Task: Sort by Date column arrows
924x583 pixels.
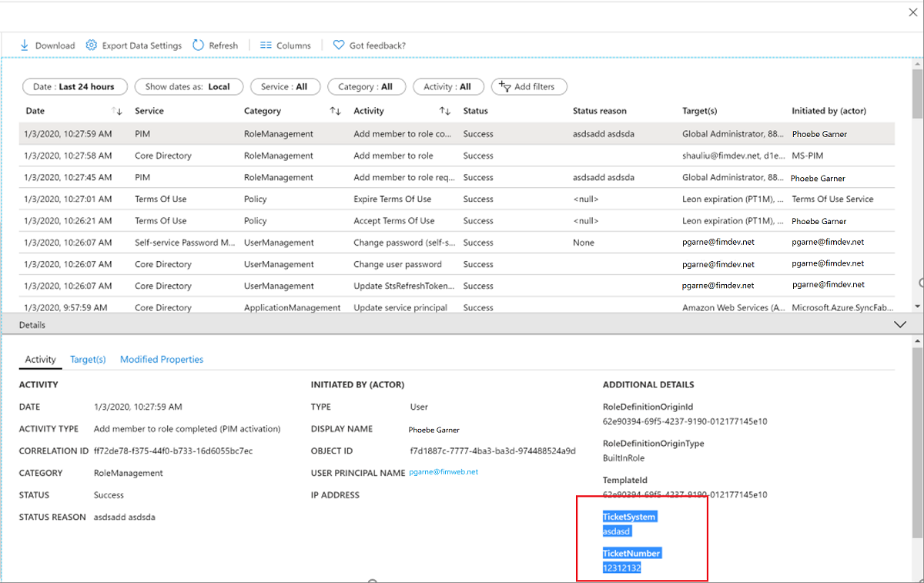Action: pyautogui.click(x=117, y=111)
